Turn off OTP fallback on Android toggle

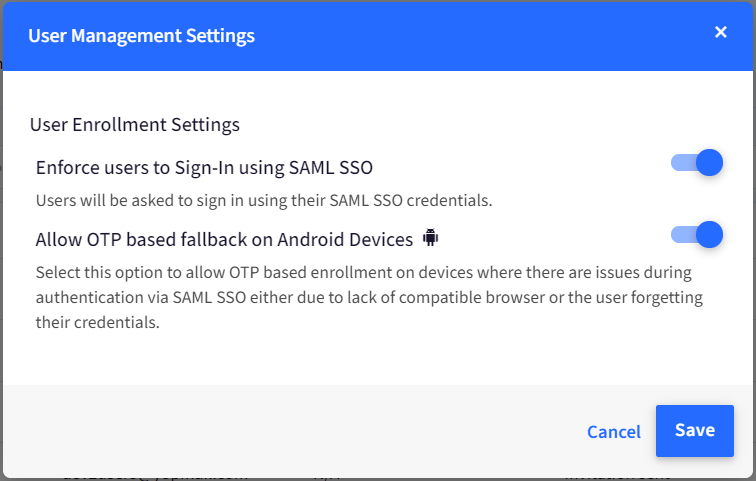tap(697, 235)
